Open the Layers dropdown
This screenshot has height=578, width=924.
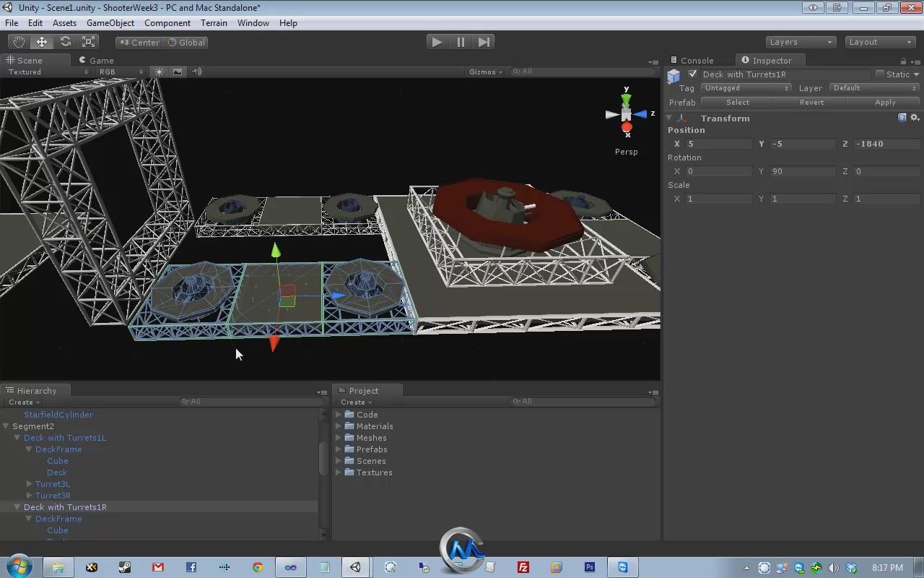pyautogui.click(x=801, y=42)
